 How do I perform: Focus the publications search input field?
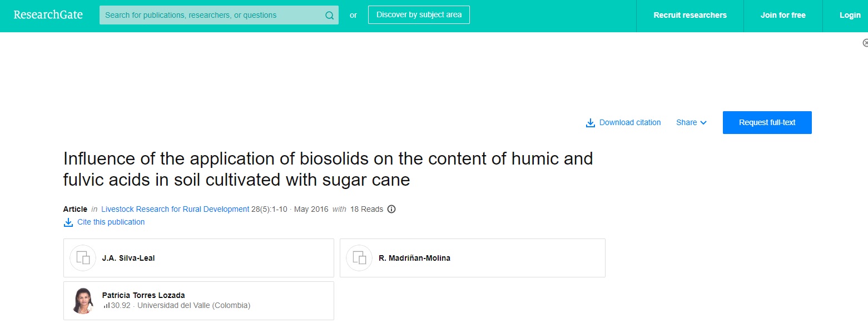pos(211,16)
